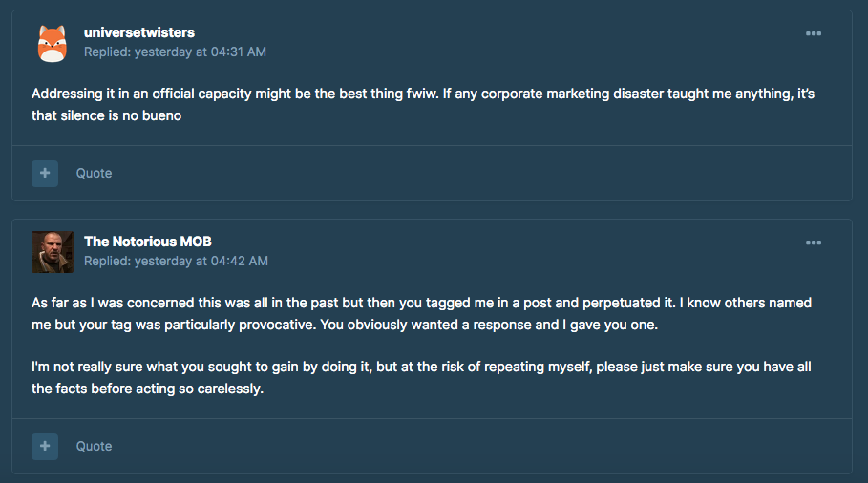Viewport: 868px width, 483px height.
Task: Open universetwisters' fox avatar profile picture
Action: pyautogui.click(x=52, y=43)
